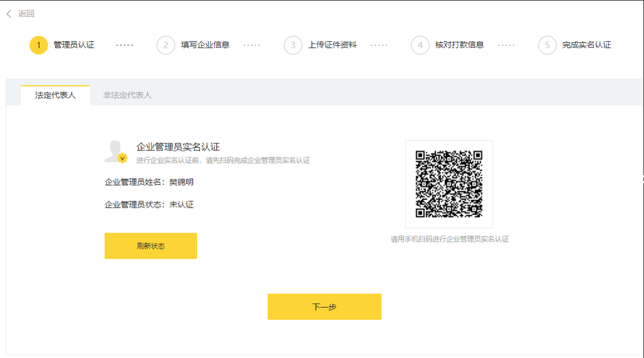Click the step 2 "填写企业信息" circle
The image size is (644, 358).
click(x=166, y=45)
